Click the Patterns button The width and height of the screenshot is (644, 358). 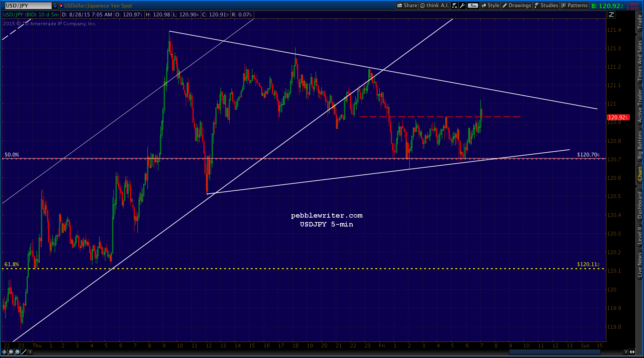[x=574, y=5]
